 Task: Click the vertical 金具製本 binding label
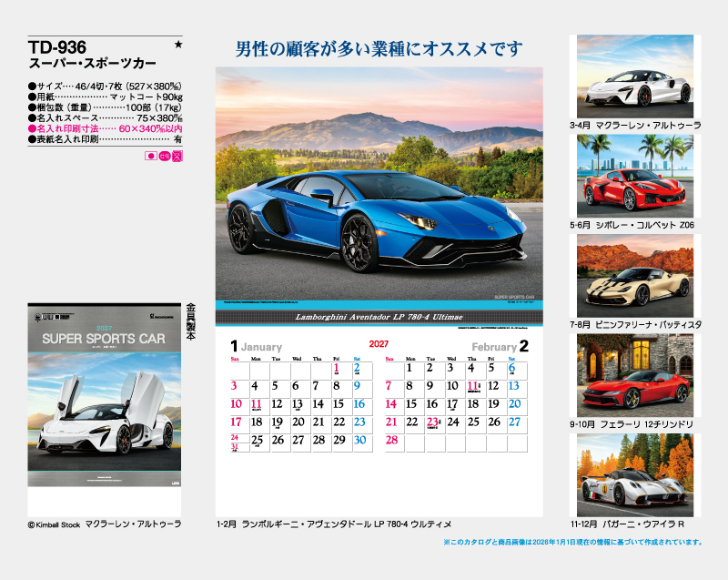tap(191, 321)
